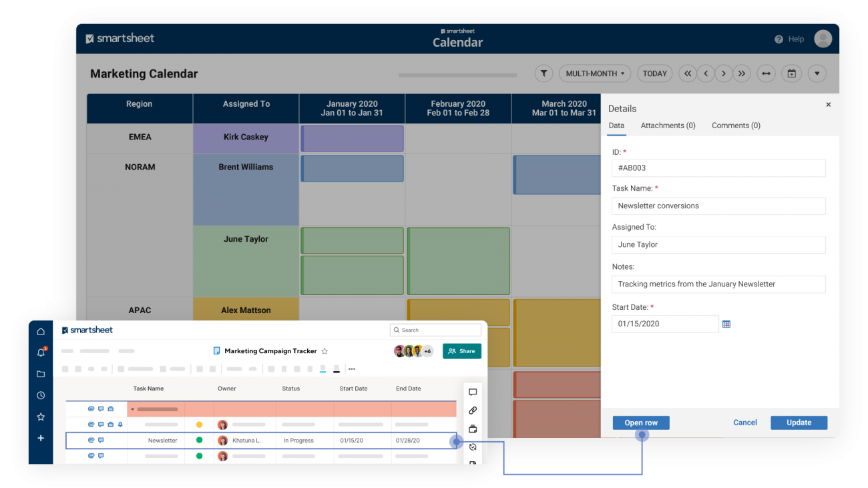Select the calendar date picker icon
Image resolution: width=868 pixels, height=488 pixels.
791,73
